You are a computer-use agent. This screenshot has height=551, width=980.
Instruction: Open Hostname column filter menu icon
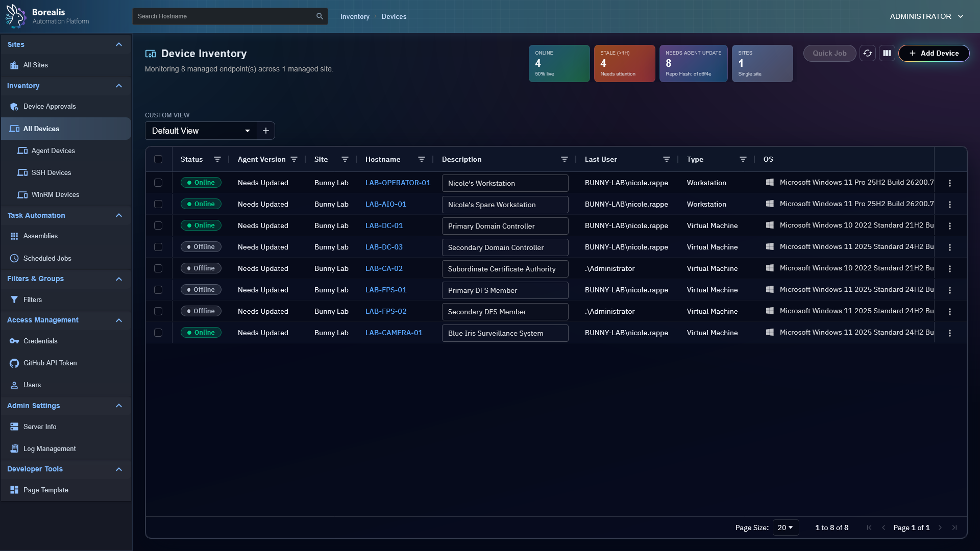422,159
